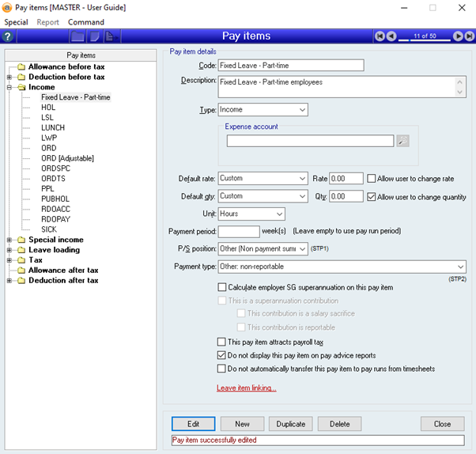
Task: Select PUBHOL in the pay items tree
Action: point(55,199)
